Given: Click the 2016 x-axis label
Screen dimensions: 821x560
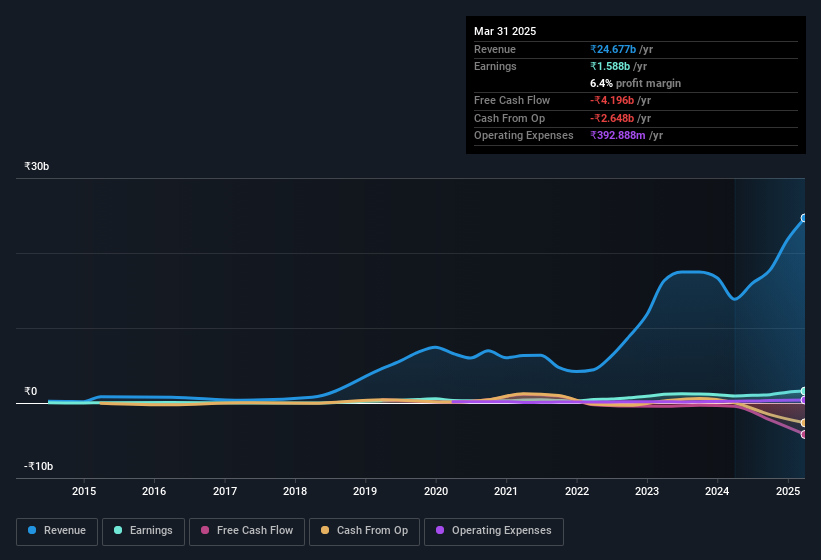Looking at the screenshot, I should point(154,491).
